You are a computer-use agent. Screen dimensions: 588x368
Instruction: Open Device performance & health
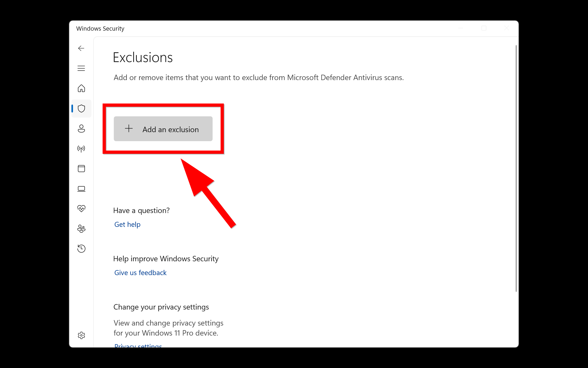coord(81,208)
